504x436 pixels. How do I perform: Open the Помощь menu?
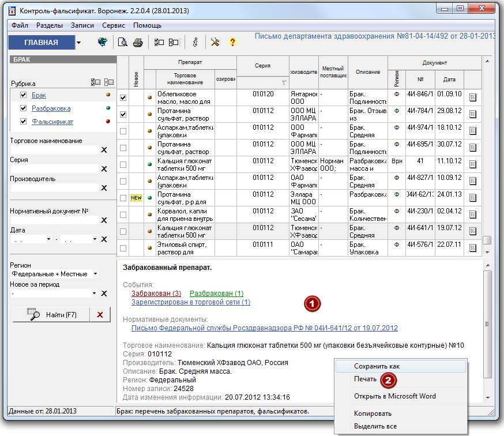click(147, 25)
